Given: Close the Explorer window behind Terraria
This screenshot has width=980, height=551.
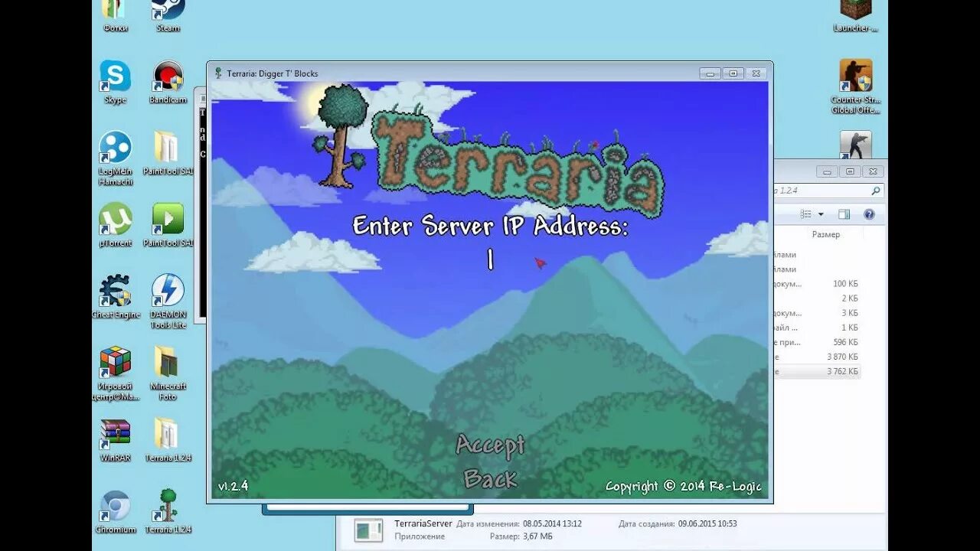Looking at the screenshot, I should click(x=873, y=171).
